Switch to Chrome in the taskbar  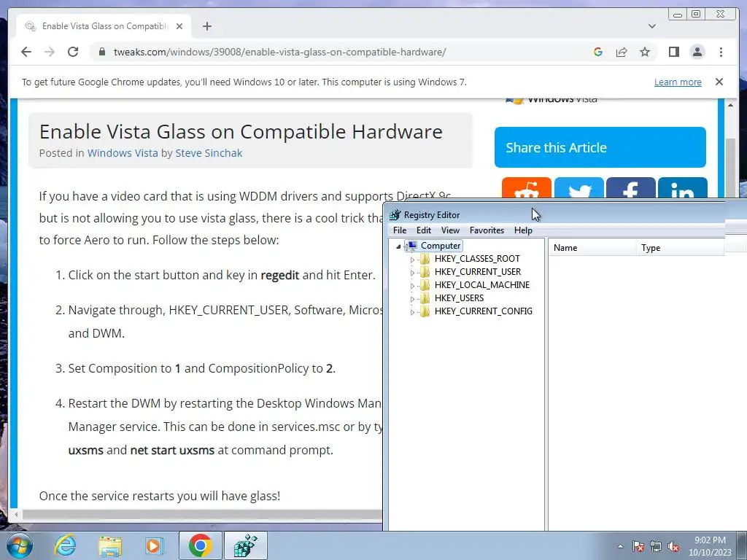[201, 545]
